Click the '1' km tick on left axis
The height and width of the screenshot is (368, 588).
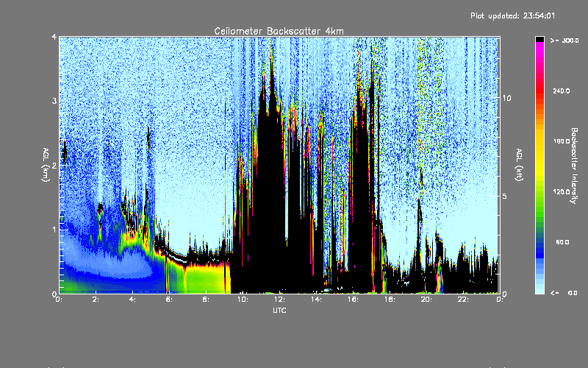point(54,230)
